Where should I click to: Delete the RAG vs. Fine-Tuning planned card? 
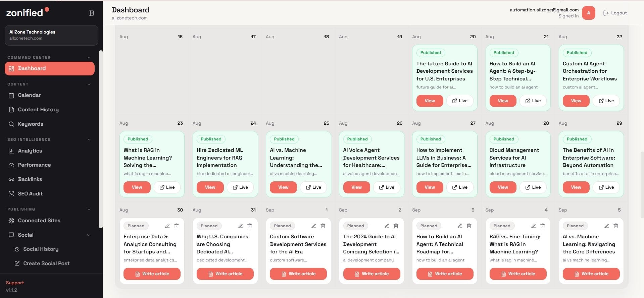click(543, 226)
